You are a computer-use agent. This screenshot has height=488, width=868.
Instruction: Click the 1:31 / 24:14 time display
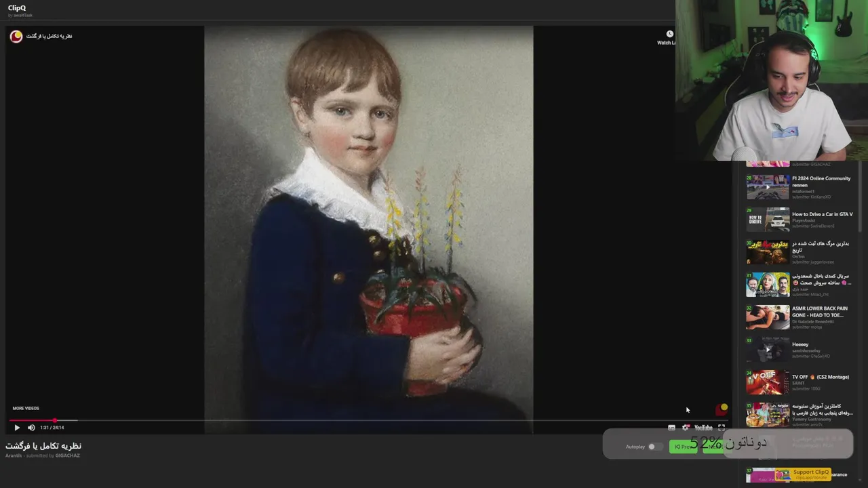tap(52, 428)
